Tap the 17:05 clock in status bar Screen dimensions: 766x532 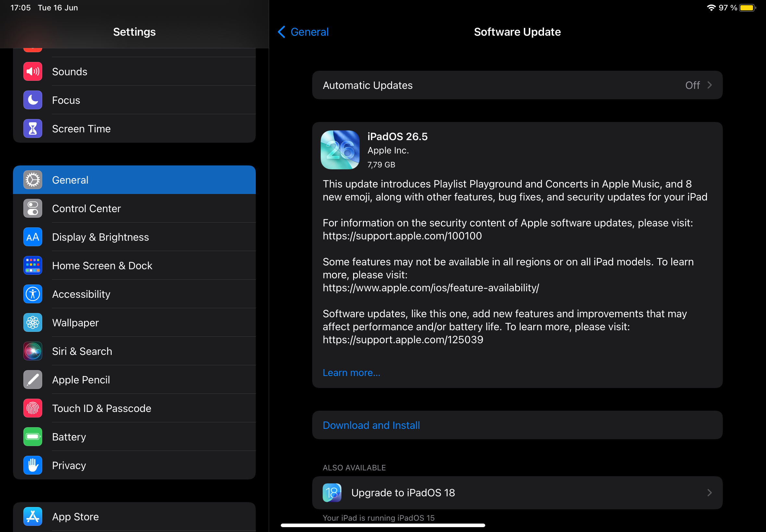(21, 8)
